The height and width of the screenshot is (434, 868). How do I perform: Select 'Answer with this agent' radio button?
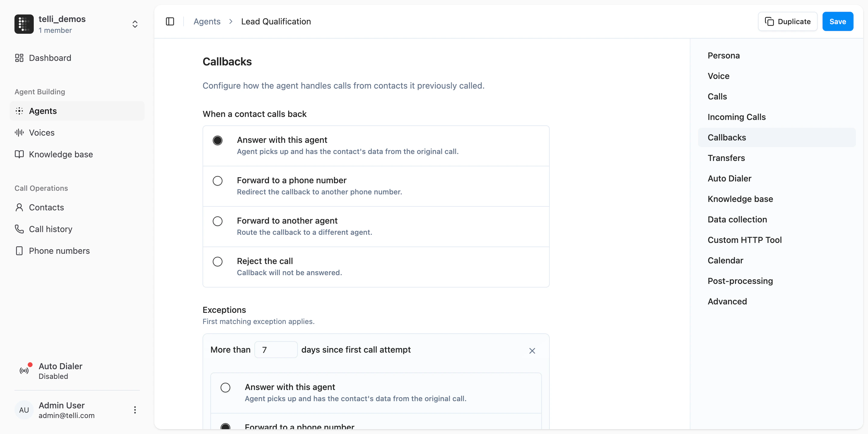[x=217, y=140]
